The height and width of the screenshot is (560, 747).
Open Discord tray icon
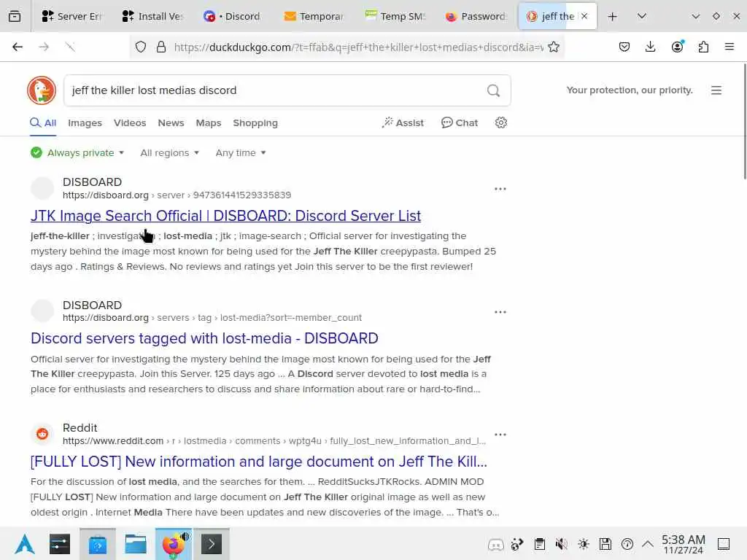click(x=495, y=544)
